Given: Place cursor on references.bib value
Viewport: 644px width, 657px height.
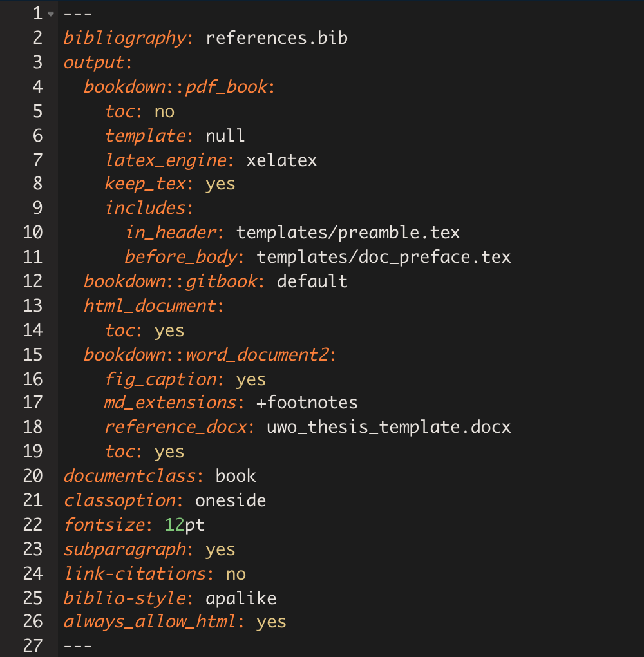Looking at the screenshot, I should [x=276, y=38].
